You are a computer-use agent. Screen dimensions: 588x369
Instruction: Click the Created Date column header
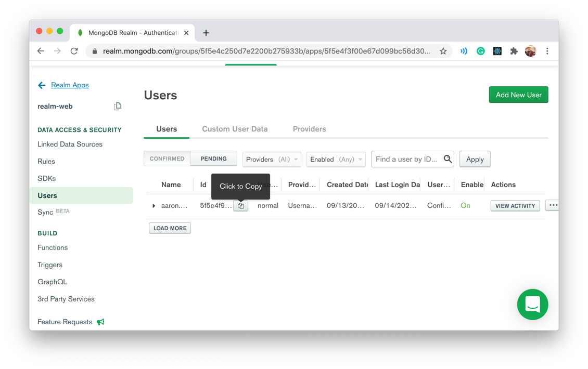[x=347, y=184]
